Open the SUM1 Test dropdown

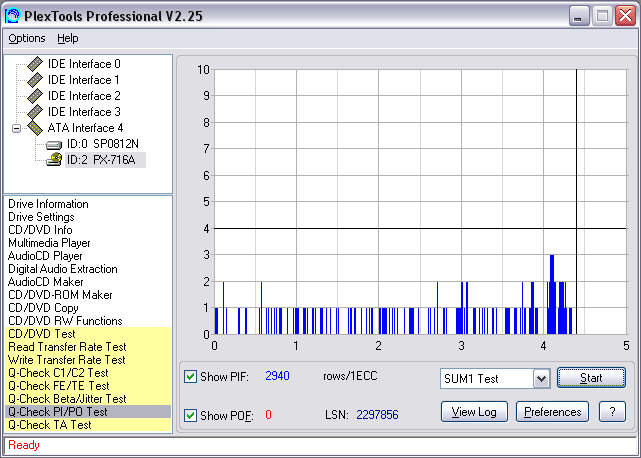pyautogui.click(x=541, y=379)
